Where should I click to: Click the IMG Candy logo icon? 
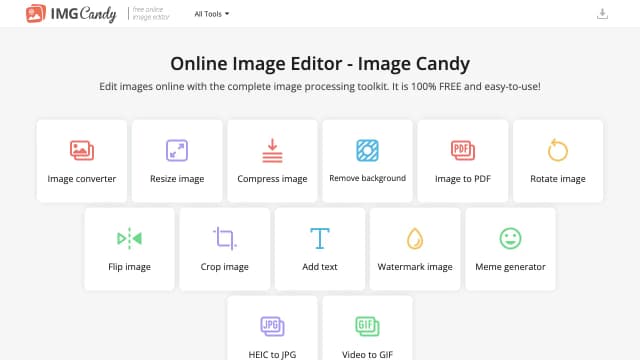[x=36, y=13]
